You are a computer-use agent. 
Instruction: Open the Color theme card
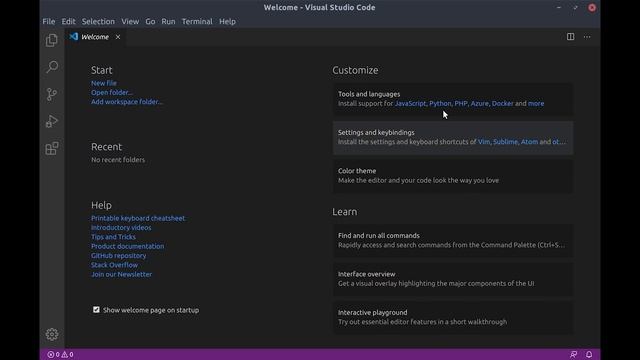[453, 176]
